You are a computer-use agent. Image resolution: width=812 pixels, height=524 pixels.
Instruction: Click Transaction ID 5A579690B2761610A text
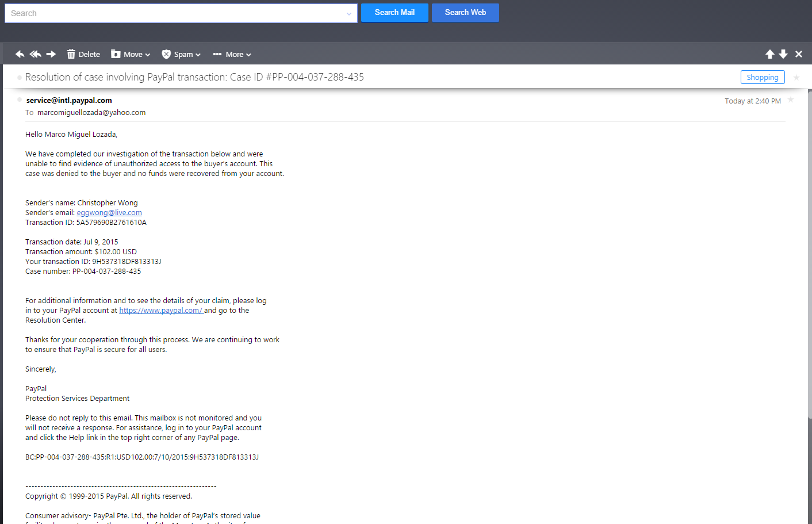pyautogui.click(x=86, y=223)
